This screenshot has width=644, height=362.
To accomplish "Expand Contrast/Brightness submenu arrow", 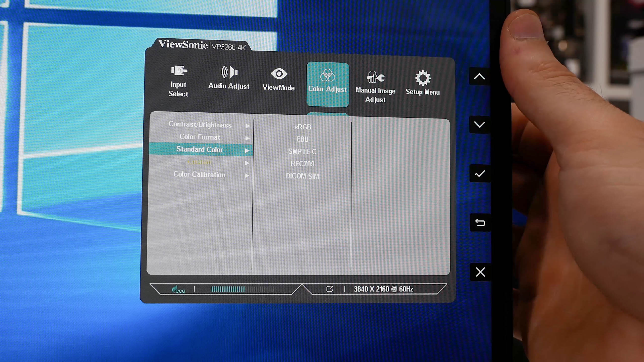I will (247, 126).
